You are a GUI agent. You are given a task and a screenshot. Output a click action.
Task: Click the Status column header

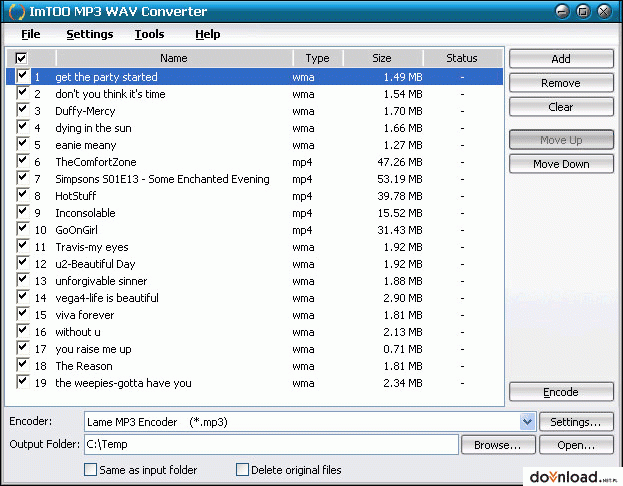coord(462,58)
